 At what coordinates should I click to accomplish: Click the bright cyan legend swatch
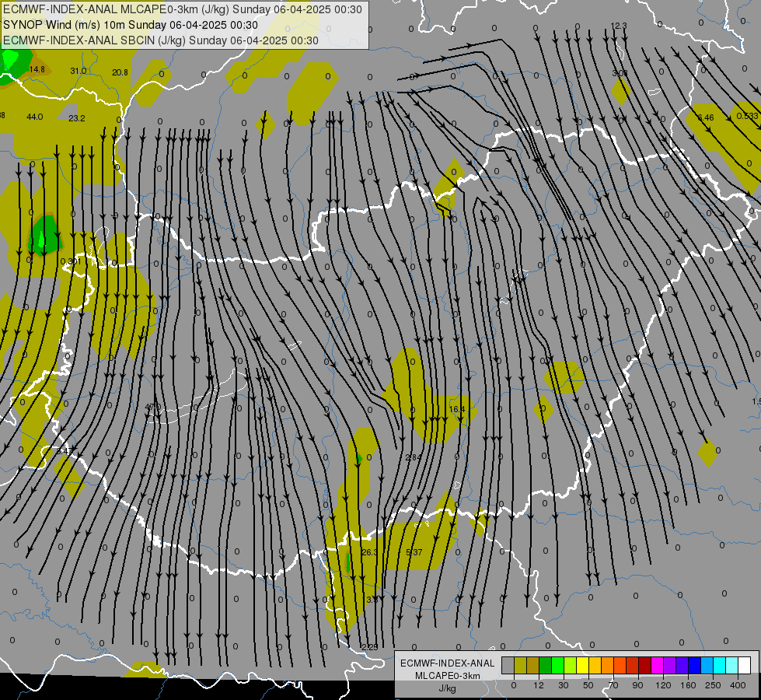(719, 665)
